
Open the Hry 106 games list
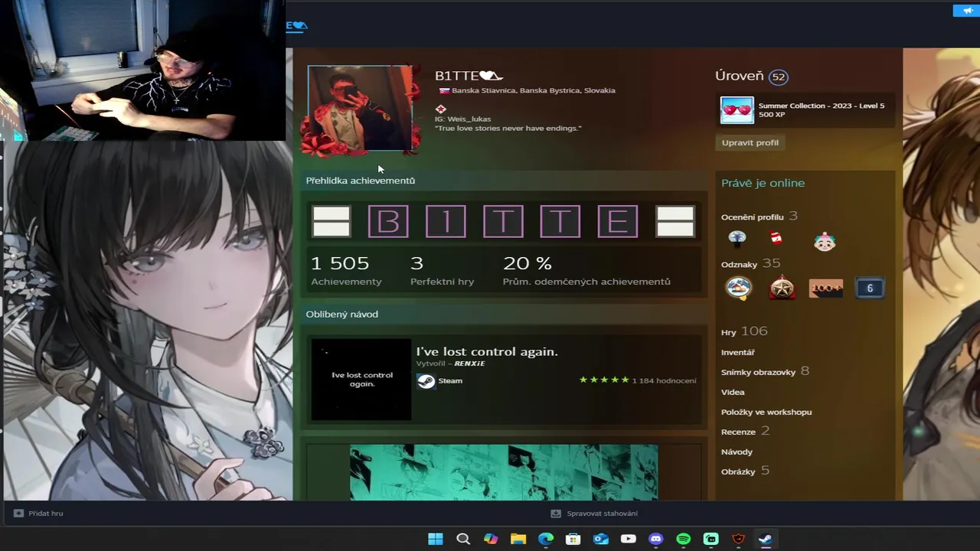(744, 331)
